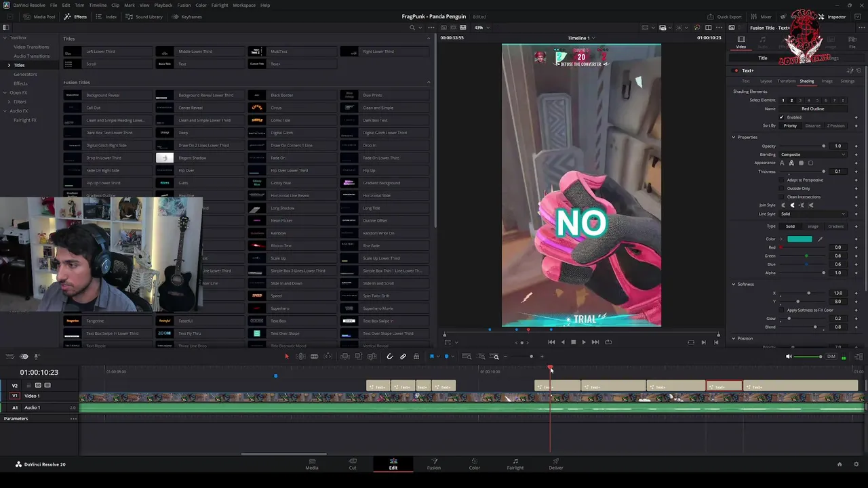Jump to last frame in viewer transport
The width and height of the screenshot is (868, 488).
tap(595, 342)
